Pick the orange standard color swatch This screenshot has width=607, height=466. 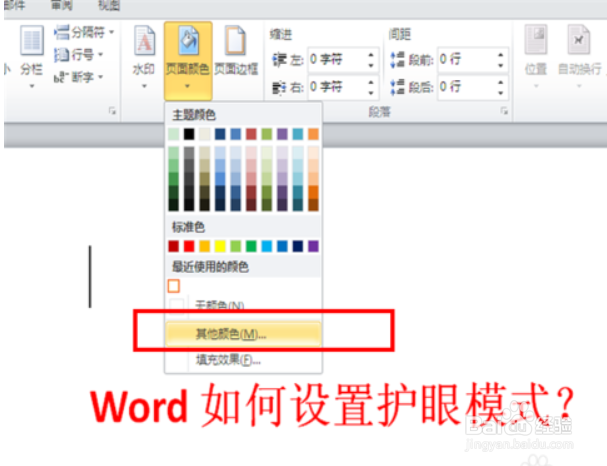pyautogui.click(x=204, y=246)
